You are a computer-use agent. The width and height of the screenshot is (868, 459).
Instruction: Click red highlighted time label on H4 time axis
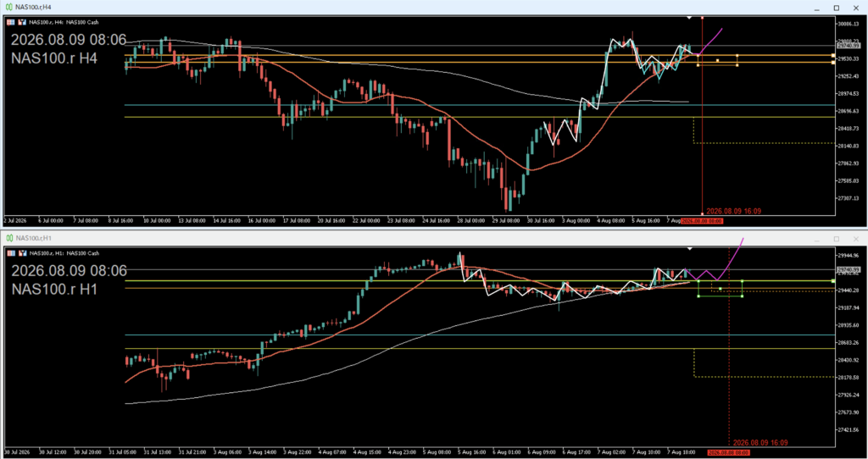coord(702,221)
